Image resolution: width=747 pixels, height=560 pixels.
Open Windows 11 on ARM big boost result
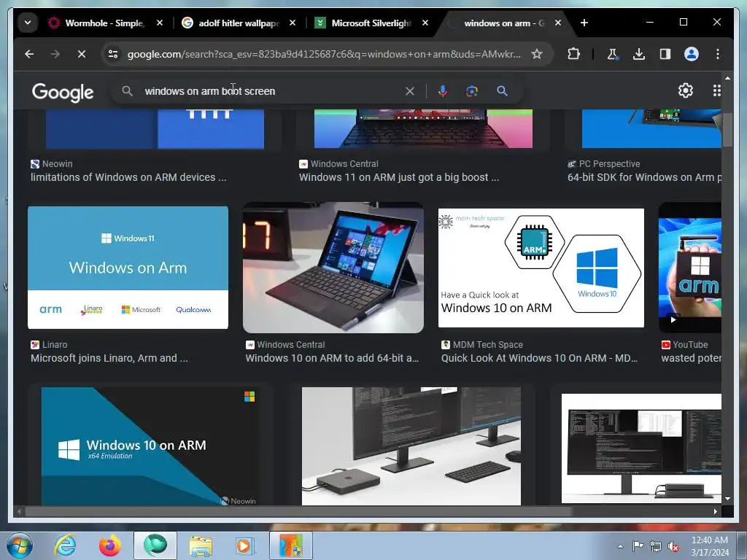click(399, 177)
